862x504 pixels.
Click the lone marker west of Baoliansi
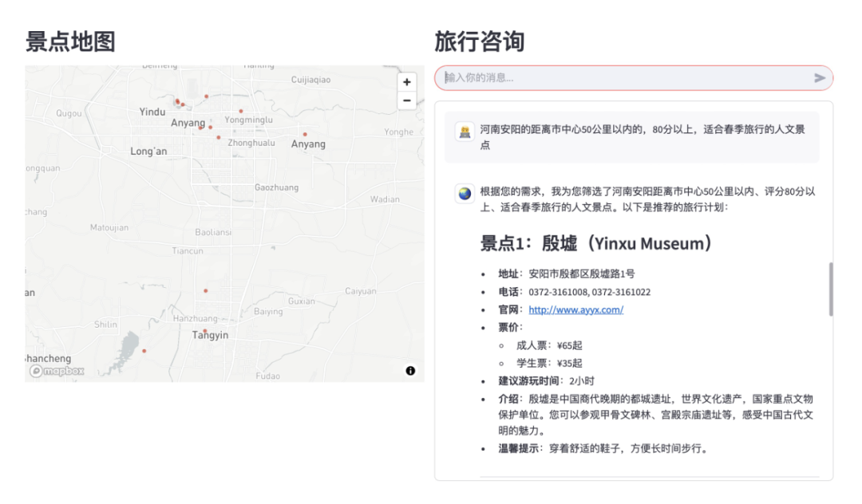coord(205,291)
